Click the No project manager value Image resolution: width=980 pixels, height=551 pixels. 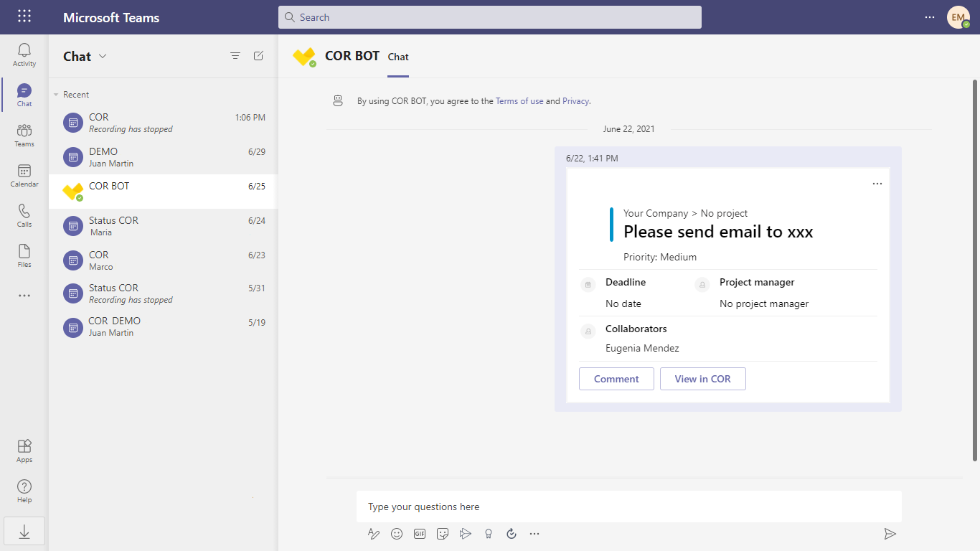pos(764,303)
